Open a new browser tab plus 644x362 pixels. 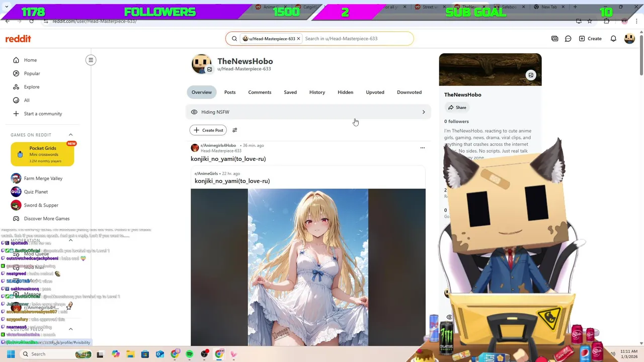coord(575,7)
